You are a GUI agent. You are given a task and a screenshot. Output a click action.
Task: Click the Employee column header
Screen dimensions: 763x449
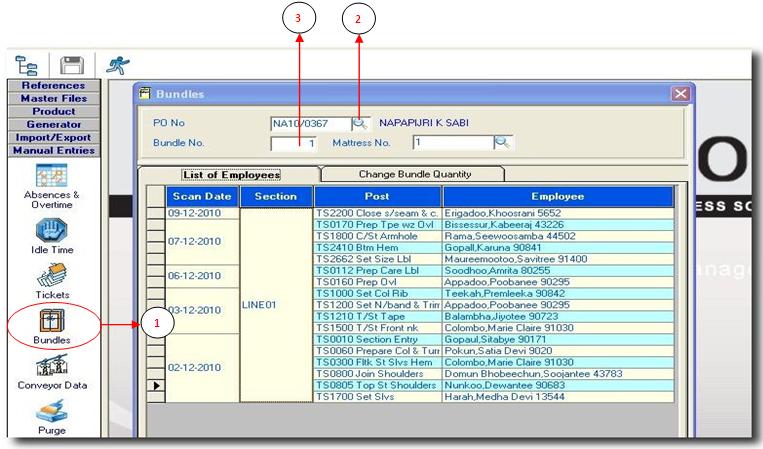[558, 197]
